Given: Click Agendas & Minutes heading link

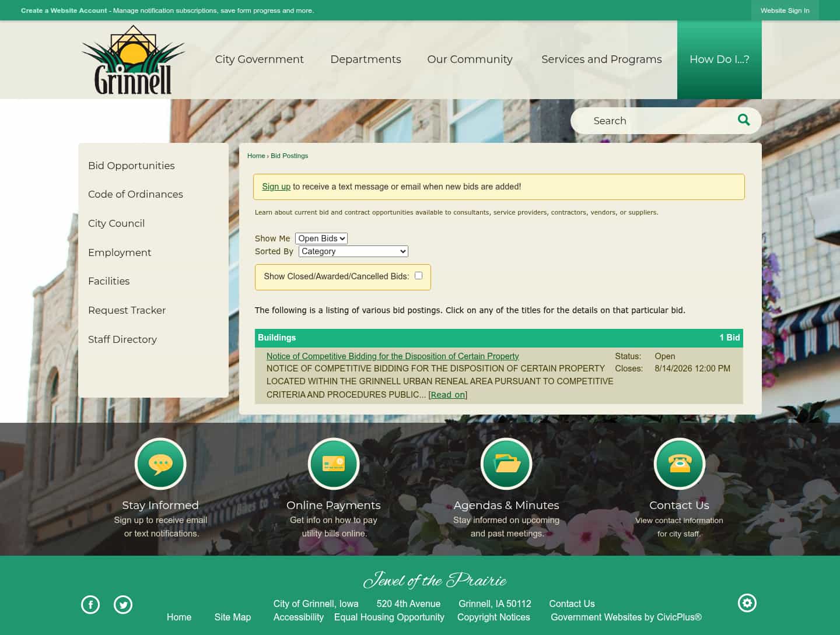Looking at the screenshot, I should coord(506,505).
